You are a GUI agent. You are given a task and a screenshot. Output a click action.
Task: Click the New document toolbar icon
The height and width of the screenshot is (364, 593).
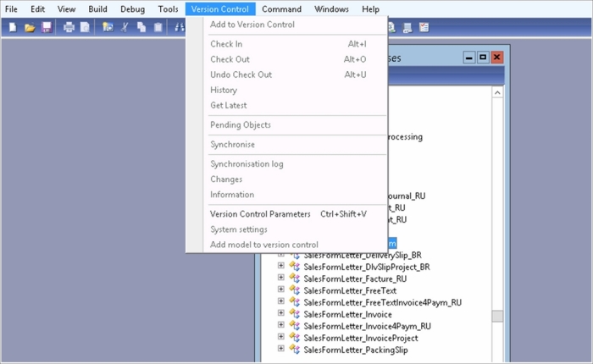pos(13,27)
